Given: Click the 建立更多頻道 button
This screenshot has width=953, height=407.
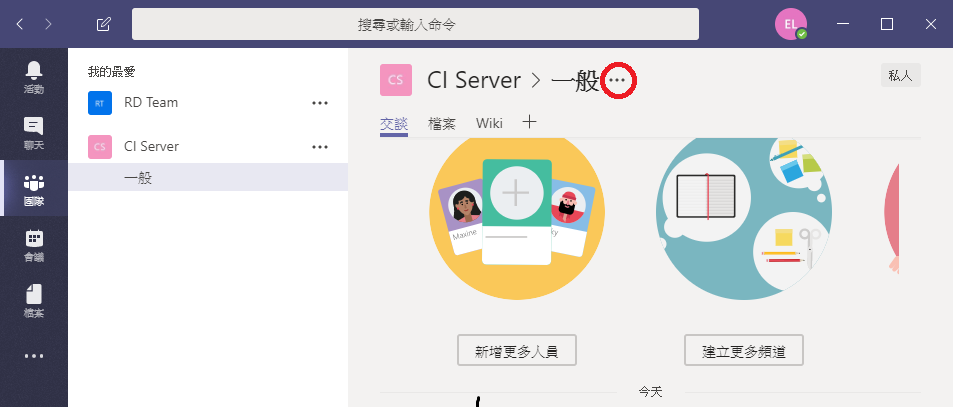Looking at the screenshot, I should tap(744, 351).
